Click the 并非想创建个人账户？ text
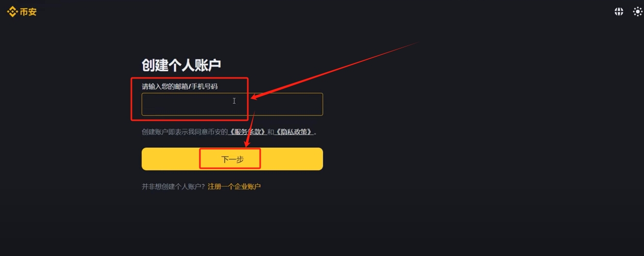Viewport: 644px width, 256px height. [174, 186]
